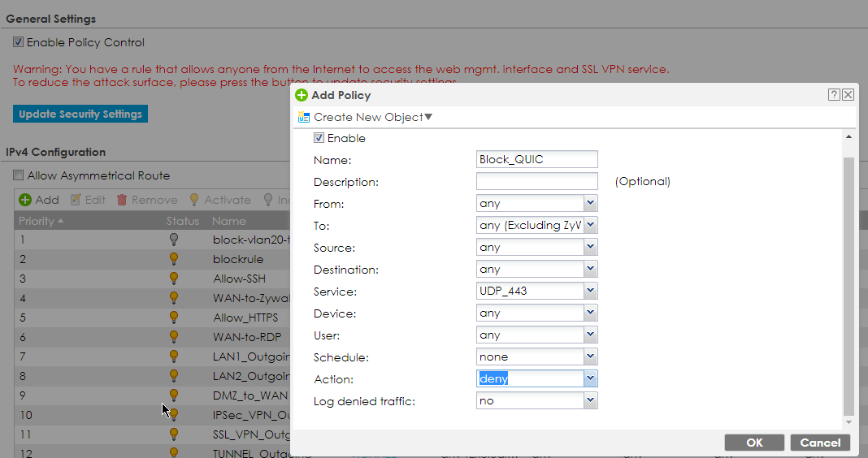868x458 pixels.
Task: Click the green Add policy icon
Action: (x=25, y=200)
